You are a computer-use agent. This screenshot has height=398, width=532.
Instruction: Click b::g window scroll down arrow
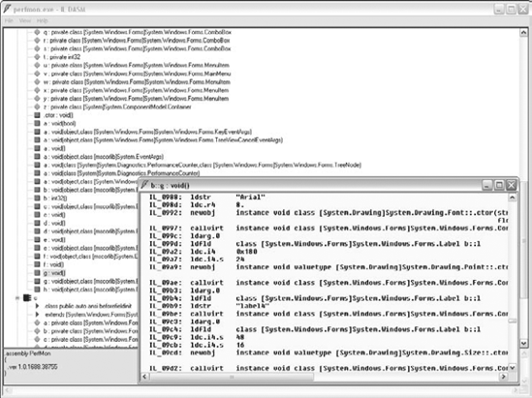[x=512, y=367]
